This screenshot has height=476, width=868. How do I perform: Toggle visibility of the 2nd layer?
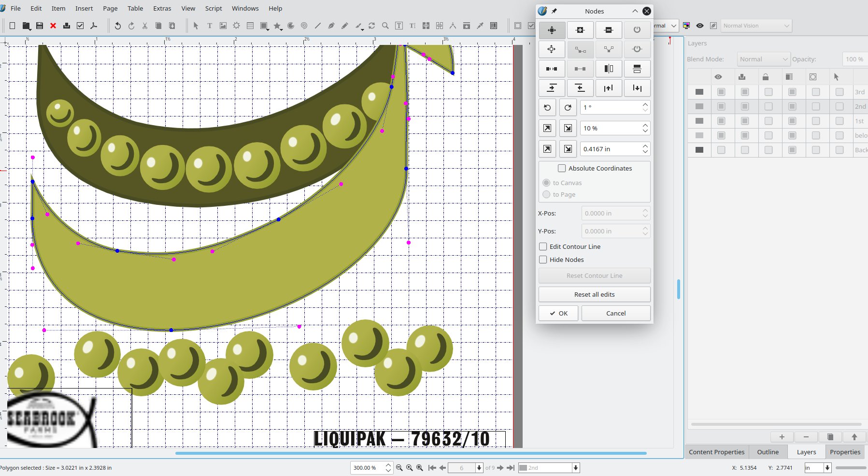(721, 106)
